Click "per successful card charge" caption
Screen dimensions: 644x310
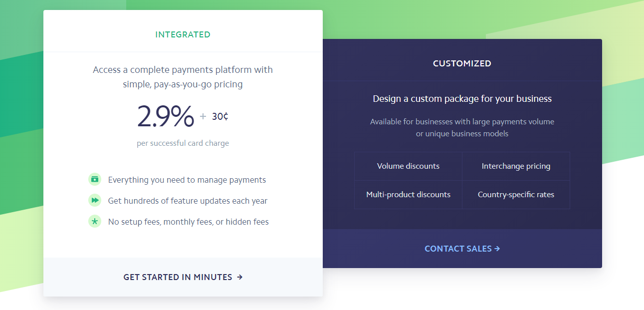(x=183, y=143)
